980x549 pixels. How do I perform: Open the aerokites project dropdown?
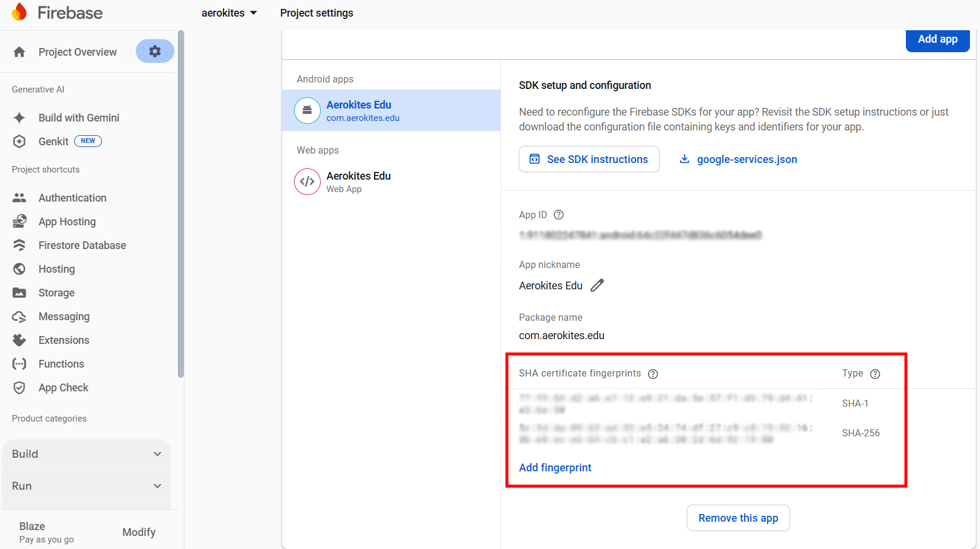pos(229,13)
